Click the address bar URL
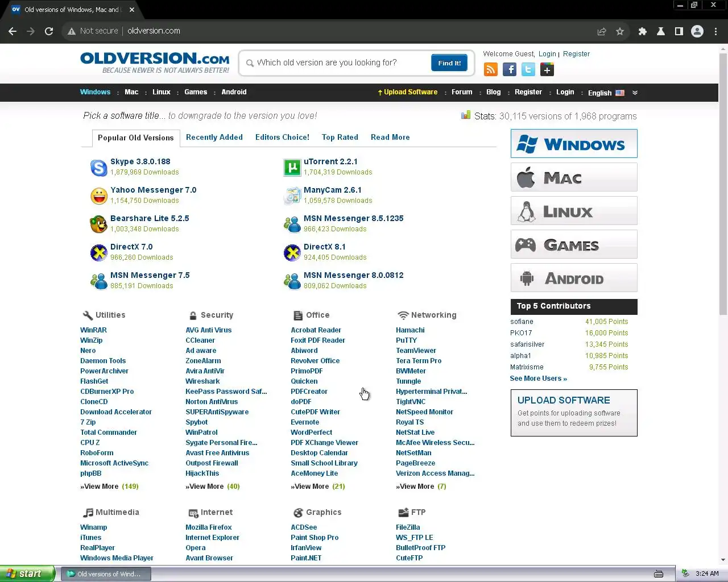This screenshot has height=582, width=728. tap(154, 31)
